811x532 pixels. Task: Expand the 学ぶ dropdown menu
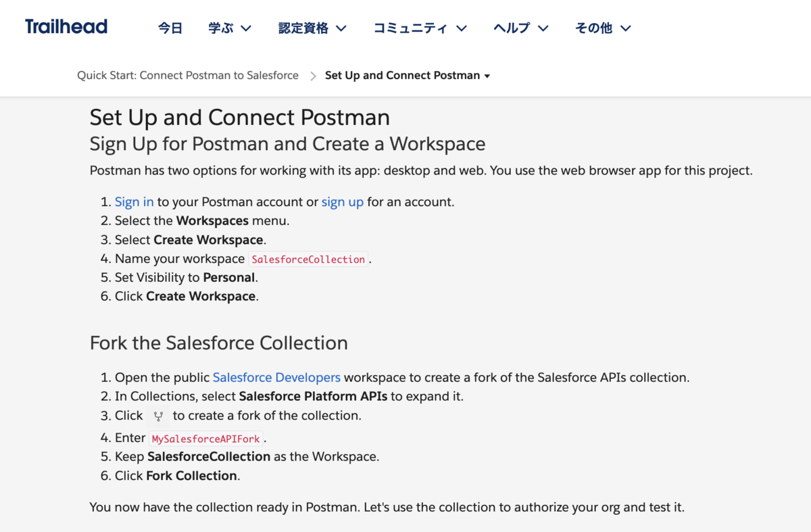click(x=230, y=28)
